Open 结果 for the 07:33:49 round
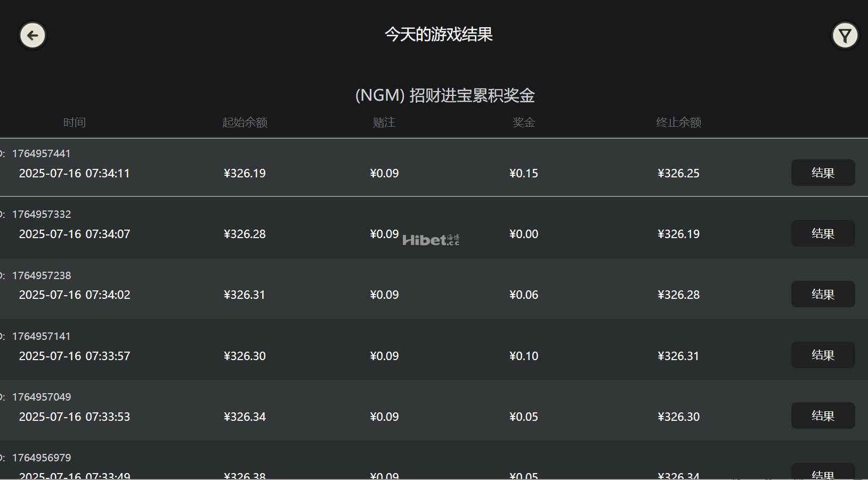Viewport: 868px width, 480px height. tap(823, 473)
